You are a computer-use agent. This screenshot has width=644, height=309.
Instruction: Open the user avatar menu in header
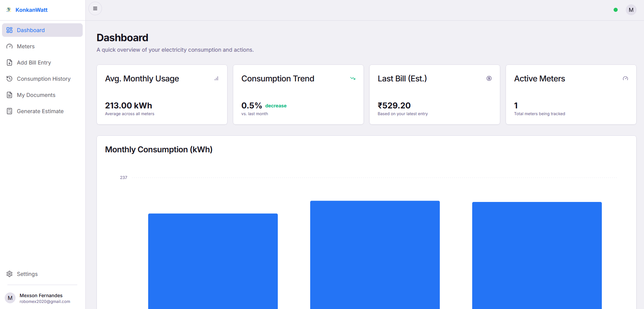[x=631, y=10]
